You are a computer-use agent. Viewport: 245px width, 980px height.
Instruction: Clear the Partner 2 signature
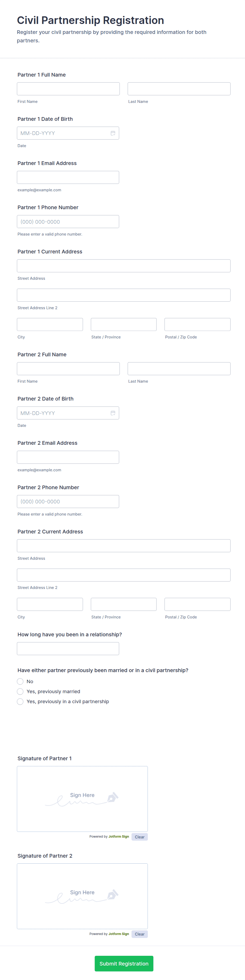click(139, 934)
